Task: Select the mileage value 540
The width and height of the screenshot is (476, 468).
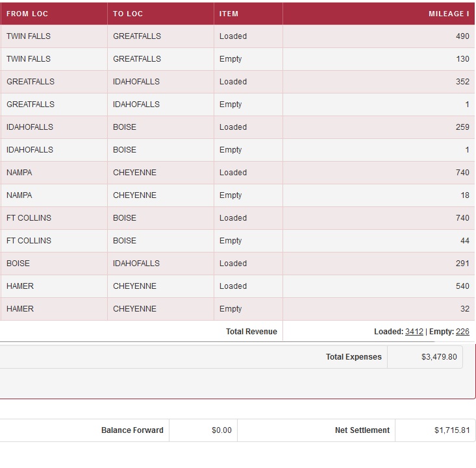Action: click(462, 286)
